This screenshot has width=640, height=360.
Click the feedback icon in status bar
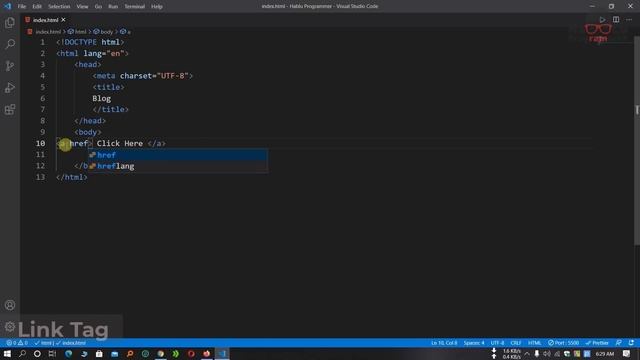[x=618, y=343]
